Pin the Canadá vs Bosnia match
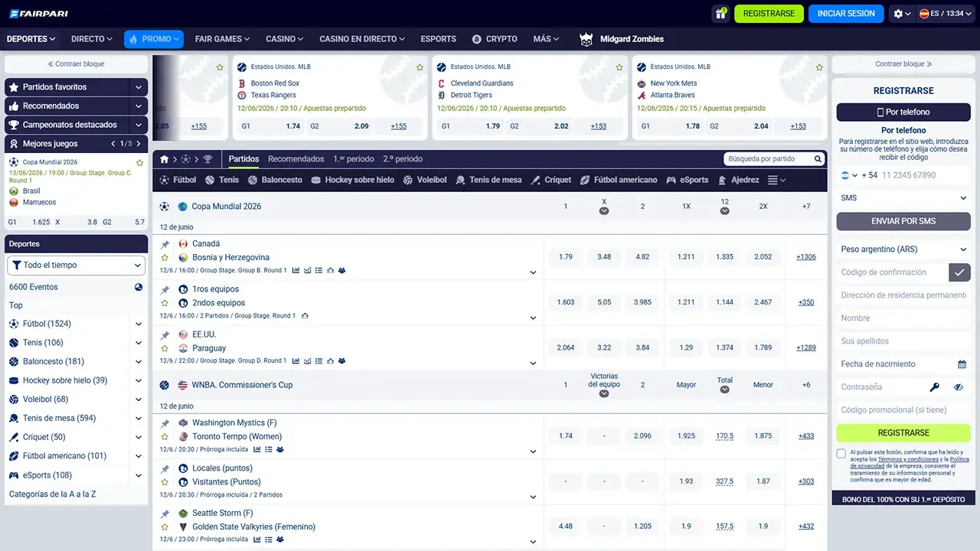Viewport: 980px width, 551px height. [165, 244]
